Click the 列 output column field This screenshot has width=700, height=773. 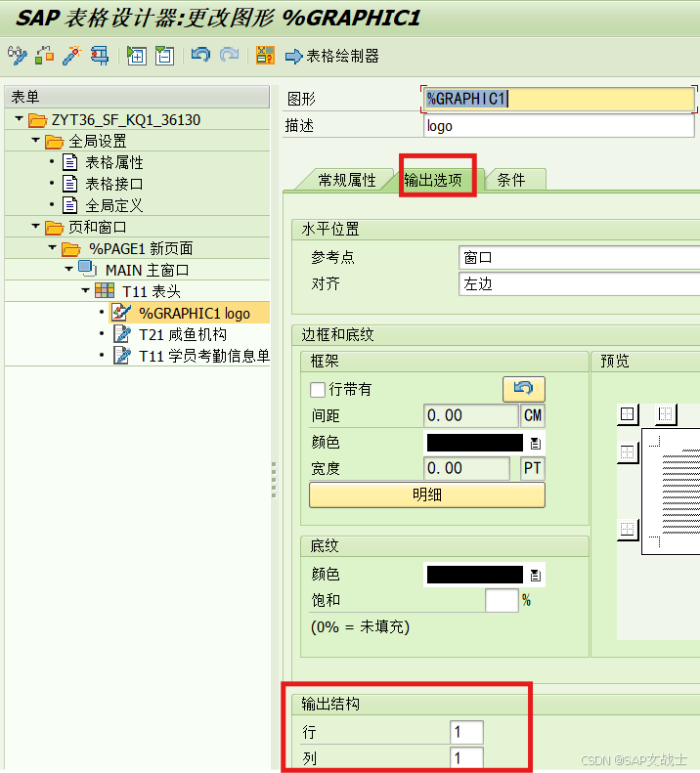click(x=466, y=758)
